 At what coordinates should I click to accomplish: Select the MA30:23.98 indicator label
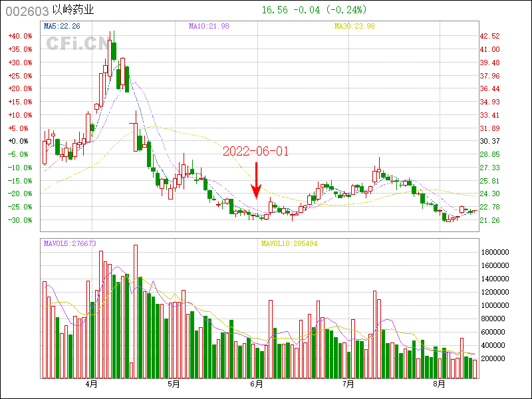point(354,26)
